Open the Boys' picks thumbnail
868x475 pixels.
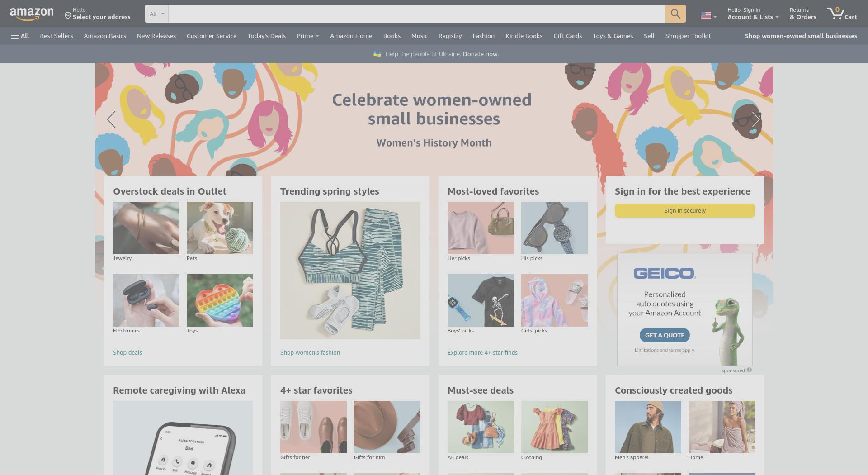coord(481,300)
